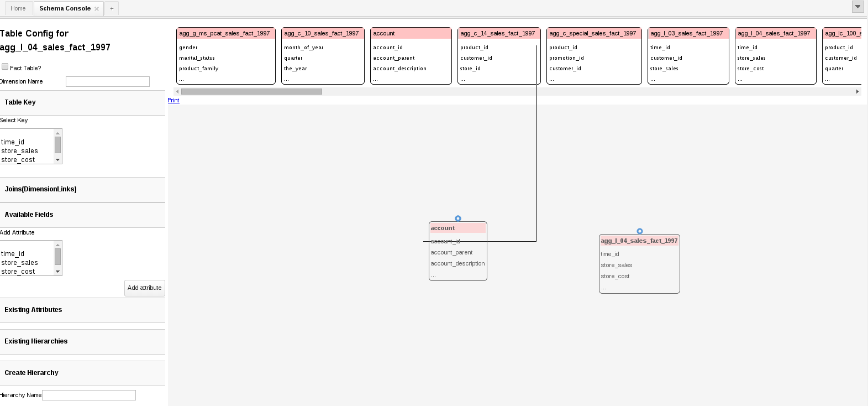Pick store_cost in the Add Attribute list

click(x=27, y=272)
